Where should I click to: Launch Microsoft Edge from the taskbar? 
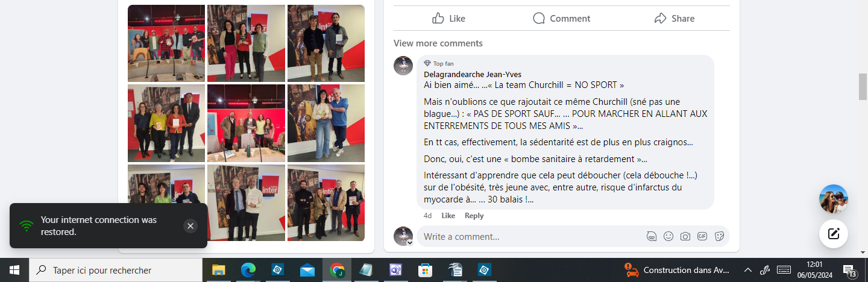pos(248,270)
